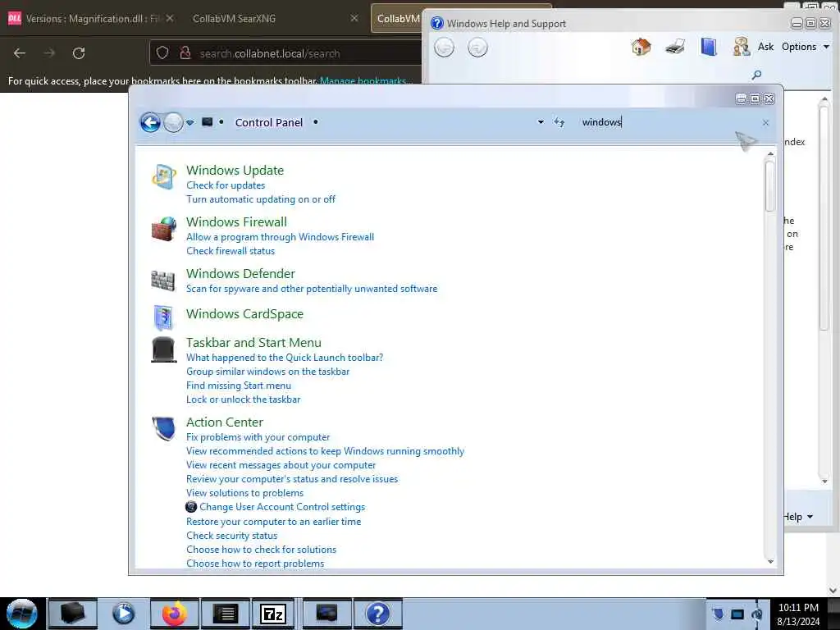Click Allow a program through Windows Firewall
Image resolution: width=840 pixels, height=630 pixels.
click(281, 237)
